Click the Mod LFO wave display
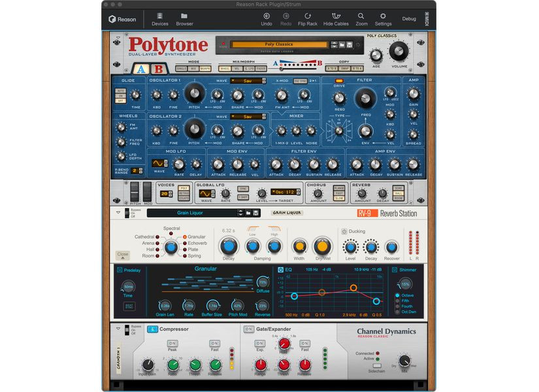 (x=158, y=163)
